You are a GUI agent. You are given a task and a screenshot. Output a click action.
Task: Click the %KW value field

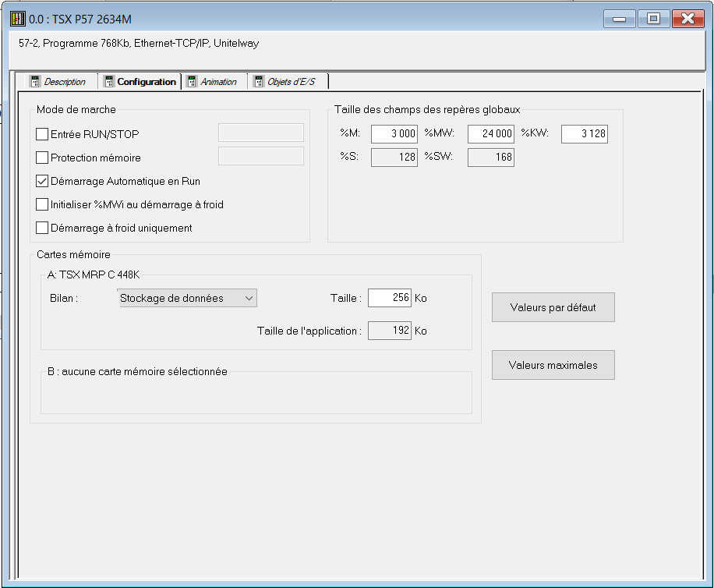(x=584, y=134)
